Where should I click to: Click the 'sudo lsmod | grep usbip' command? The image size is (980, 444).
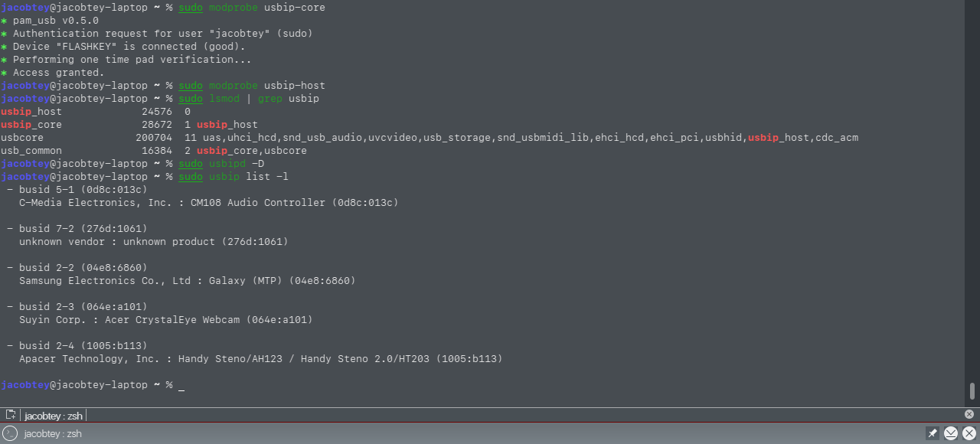pos(249,99)
